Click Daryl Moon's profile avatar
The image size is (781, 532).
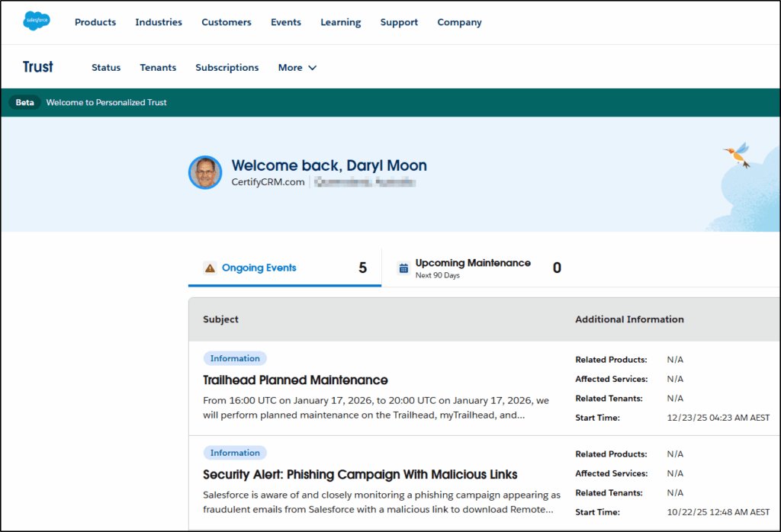tap(204, 173)
